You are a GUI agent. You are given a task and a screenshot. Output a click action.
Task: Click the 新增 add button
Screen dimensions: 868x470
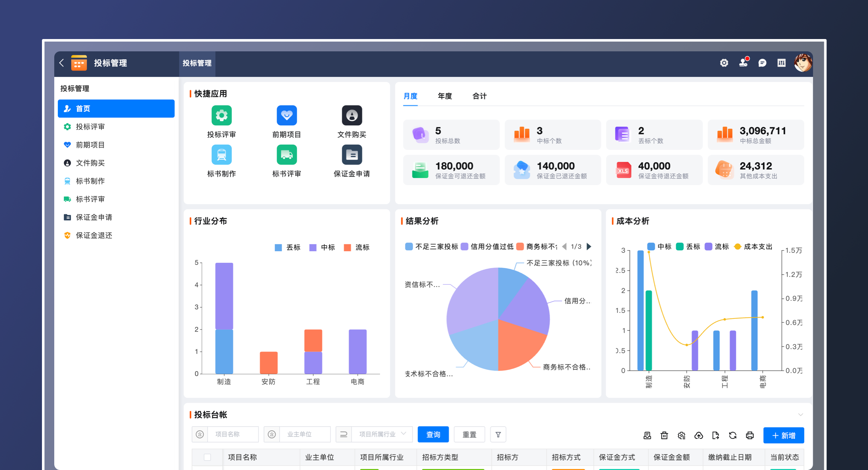pyautogui.click(x=784, y=436)
